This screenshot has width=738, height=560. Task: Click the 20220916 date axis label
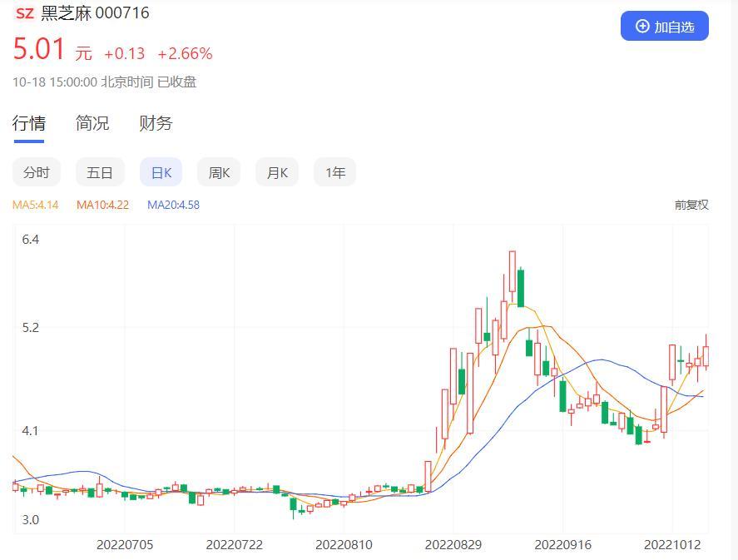pos(563,545)
